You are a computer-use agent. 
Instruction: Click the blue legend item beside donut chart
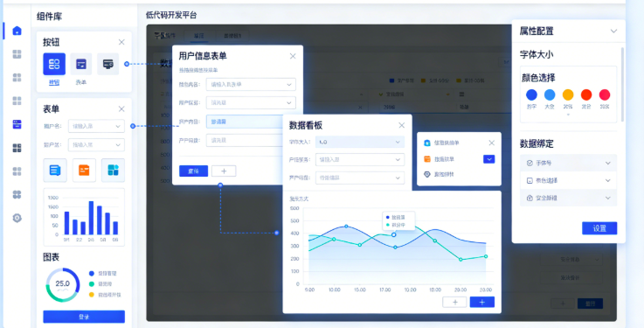(103, 273)
